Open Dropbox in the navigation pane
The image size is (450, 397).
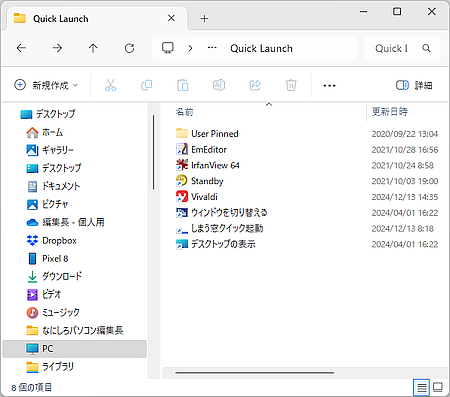coord(51,240)
